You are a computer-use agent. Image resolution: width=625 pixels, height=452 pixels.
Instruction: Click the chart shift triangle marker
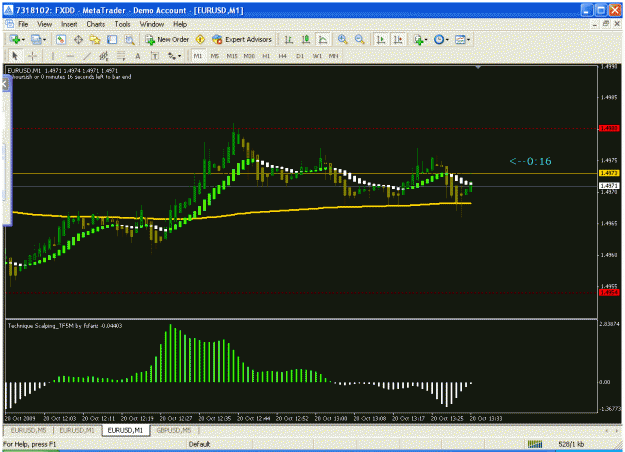pyautogui.click(x=478, y=67)
